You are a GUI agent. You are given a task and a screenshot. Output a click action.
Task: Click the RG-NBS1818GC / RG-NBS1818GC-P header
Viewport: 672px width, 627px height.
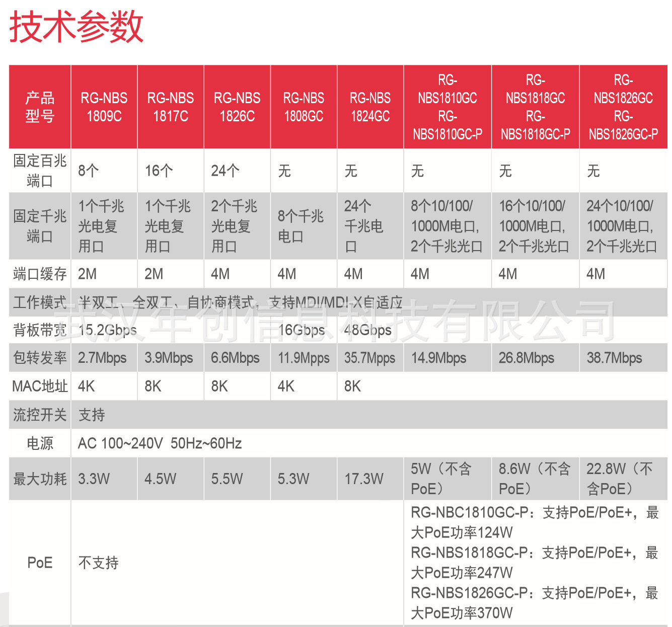tap(536, 107)
